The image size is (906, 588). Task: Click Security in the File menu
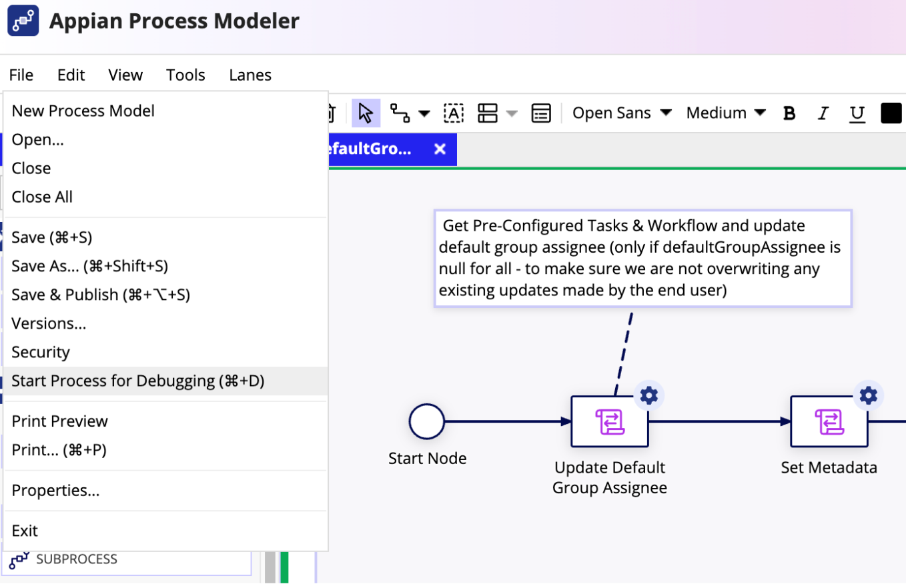coord(165,352)
